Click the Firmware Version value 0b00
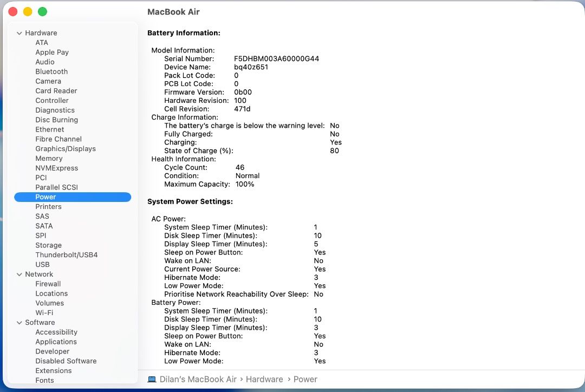 tap(243, 92)
